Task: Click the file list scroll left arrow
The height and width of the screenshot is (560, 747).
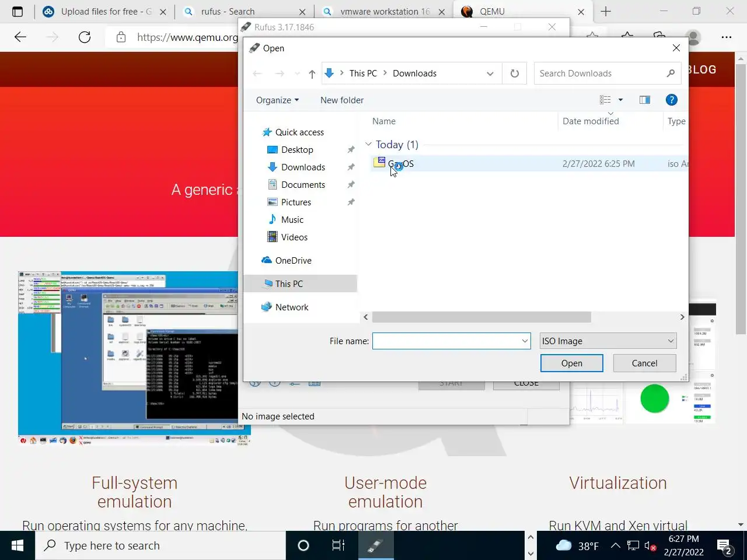Action: (366, 317)
